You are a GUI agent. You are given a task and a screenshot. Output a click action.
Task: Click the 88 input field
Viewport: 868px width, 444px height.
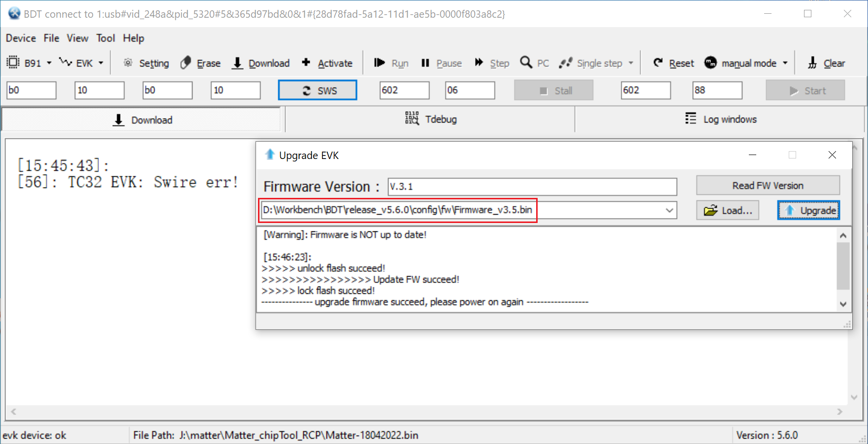pos(717,90)
